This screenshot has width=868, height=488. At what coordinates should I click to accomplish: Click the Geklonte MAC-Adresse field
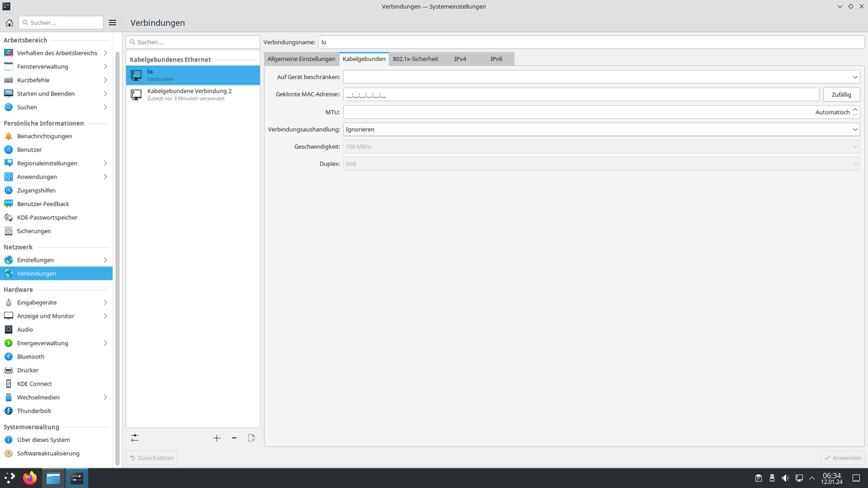581,95
